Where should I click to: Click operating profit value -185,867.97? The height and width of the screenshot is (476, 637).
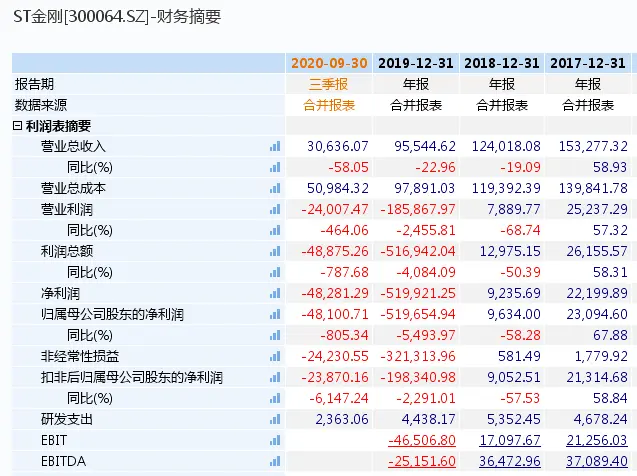point(418,210)
